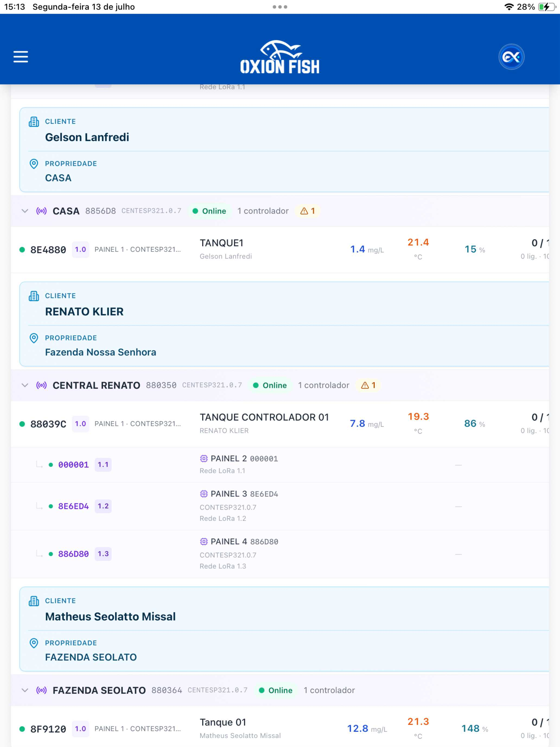Click the 1.0 badge next to 8E4880
560x747 pixels.
[x=80, y=249]
